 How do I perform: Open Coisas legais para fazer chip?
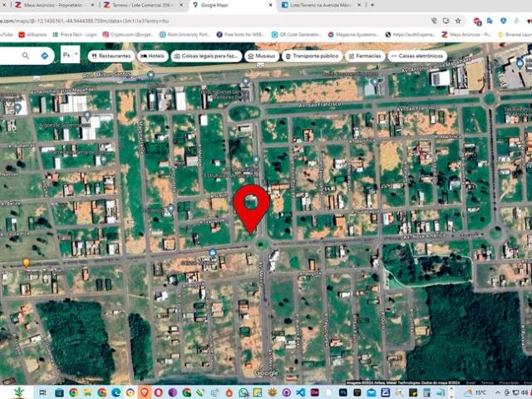(206, 56)
